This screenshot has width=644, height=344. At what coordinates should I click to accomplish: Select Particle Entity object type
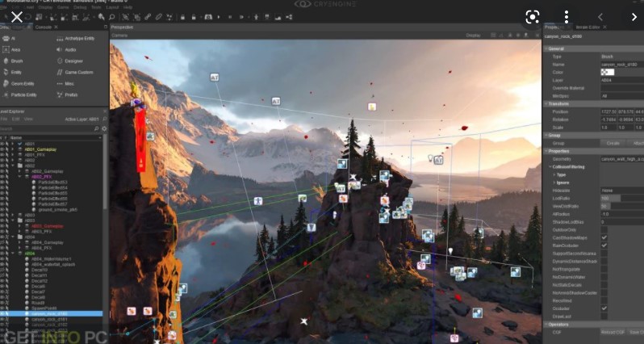click(x=19, y=94)
